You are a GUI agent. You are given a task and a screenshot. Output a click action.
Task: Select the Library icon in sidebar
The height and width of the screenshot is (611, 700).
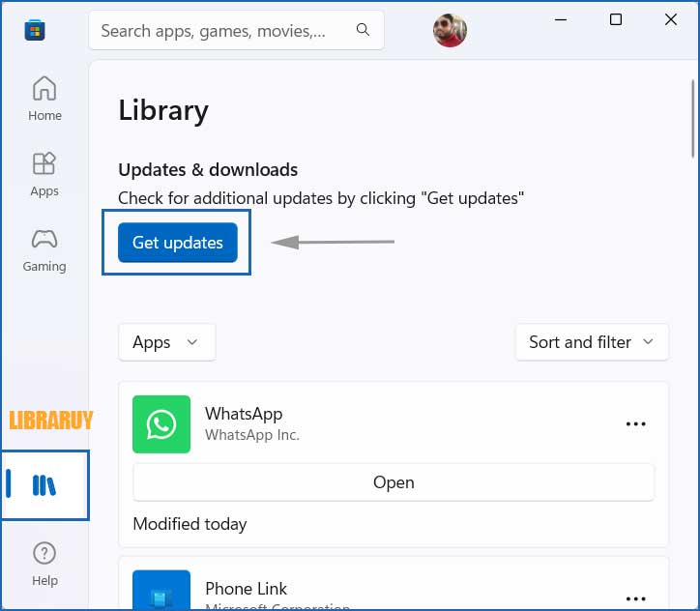click(x=44, y=485)
